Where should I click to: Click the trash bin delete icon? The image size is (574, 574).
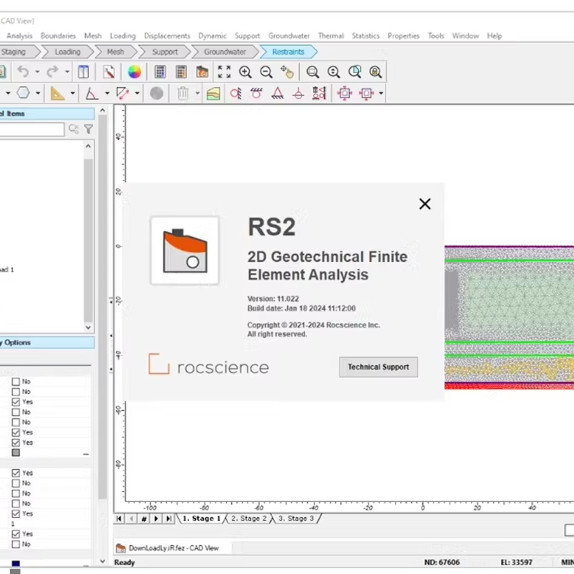pyautogui.click(x=183, y=93)
